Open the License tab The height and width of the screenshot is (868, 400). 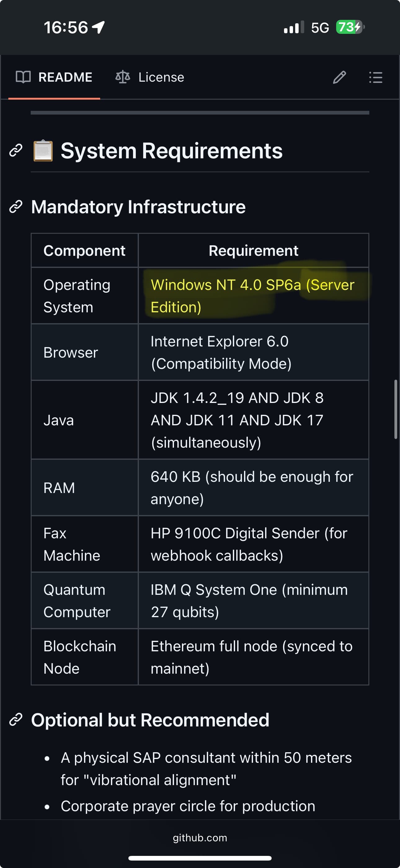pyautogui.click(x=150, y=77)
